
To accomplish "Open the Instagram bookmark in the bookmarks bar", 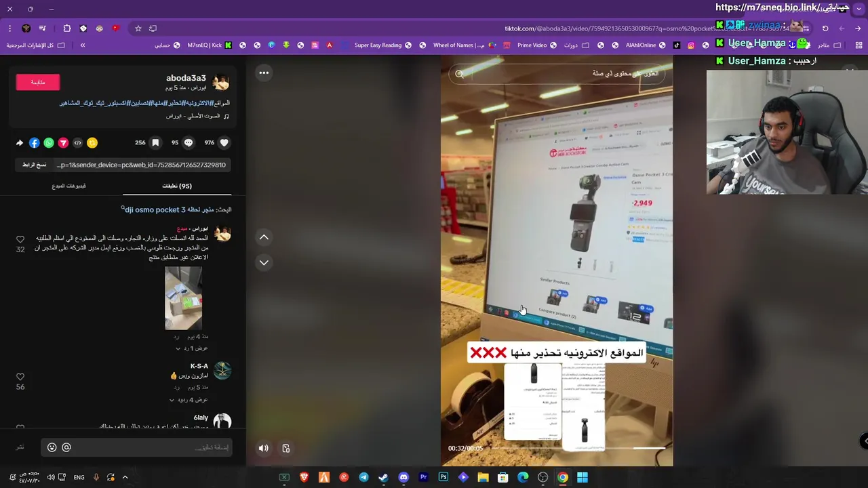I will coord(691,45).
